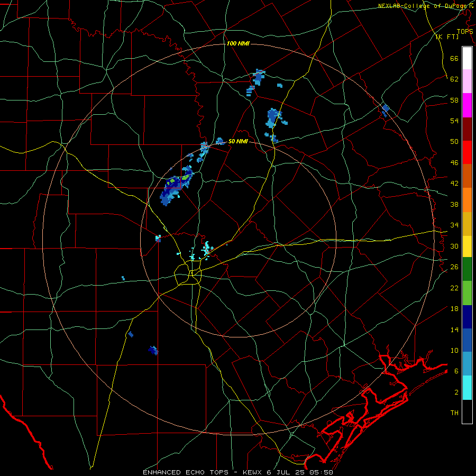Click the legend value "30"

point(454,246)
